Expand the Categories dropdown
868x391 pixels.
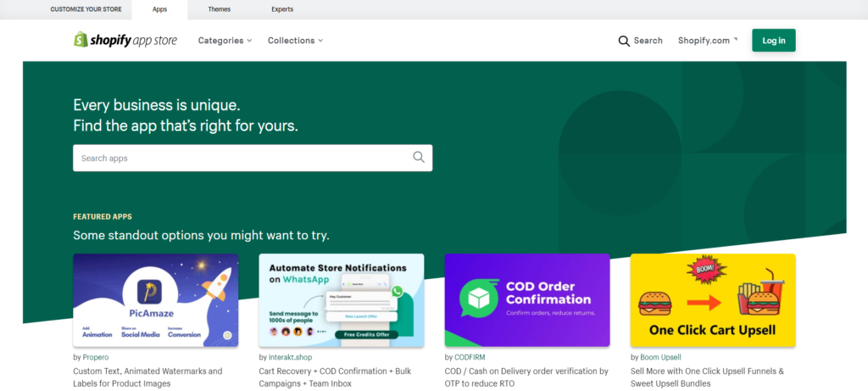click(x=225, y=41)
